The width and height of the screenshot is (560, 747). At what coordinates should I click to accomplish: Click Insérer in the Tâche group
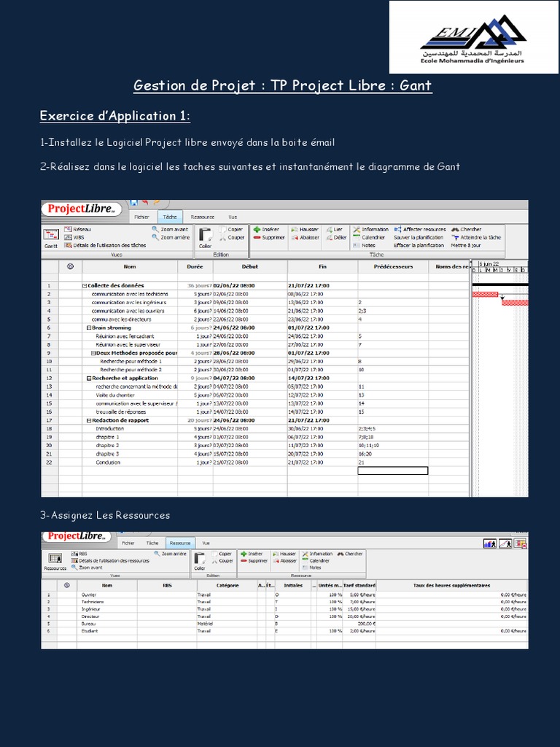point(266,229)
